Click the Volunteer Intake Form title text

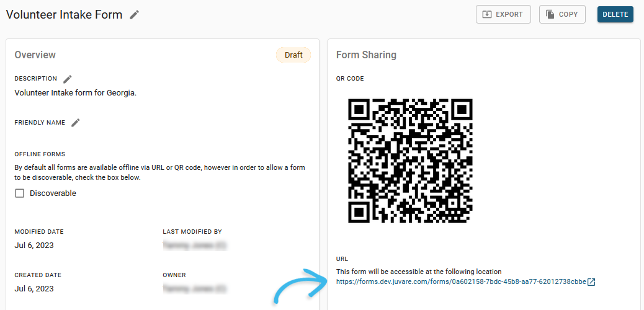[x=64, y=15]
